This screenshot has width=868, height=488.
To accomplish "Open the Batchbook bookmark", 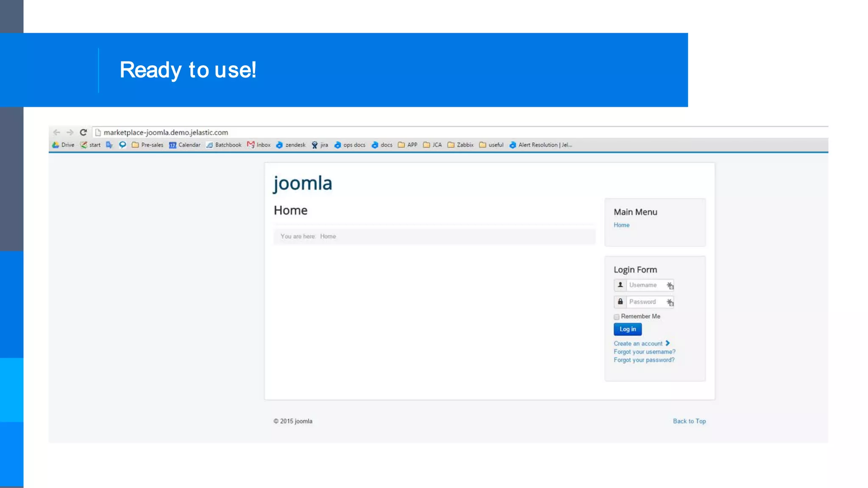I will (x=224, y=145).
